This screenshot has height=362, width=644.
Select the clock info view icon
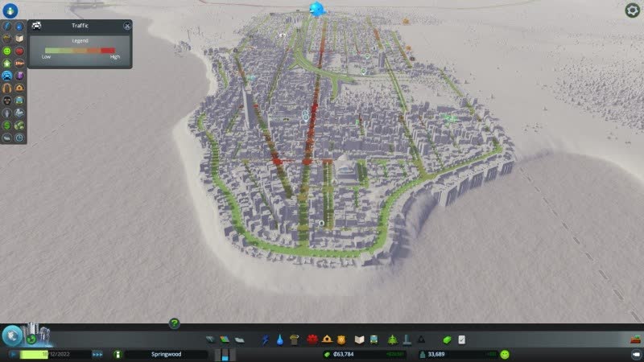click(19, 138)
